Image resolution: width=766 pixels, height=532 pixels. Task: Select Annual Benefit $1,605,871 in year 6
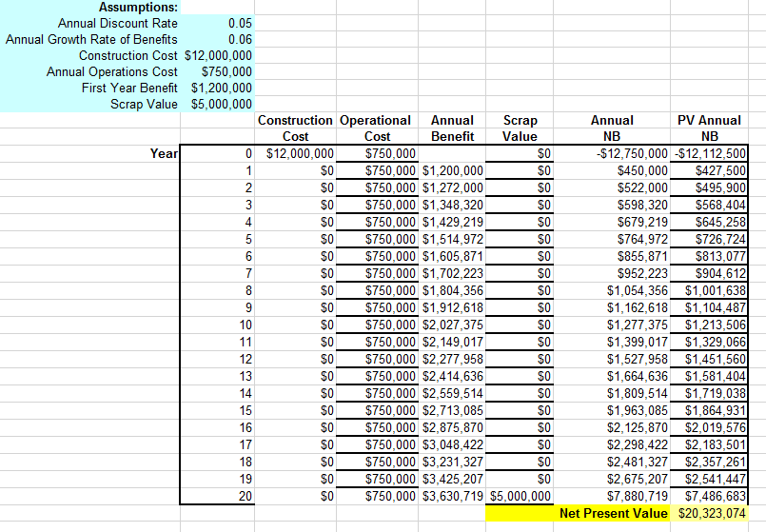click(452, 256)
